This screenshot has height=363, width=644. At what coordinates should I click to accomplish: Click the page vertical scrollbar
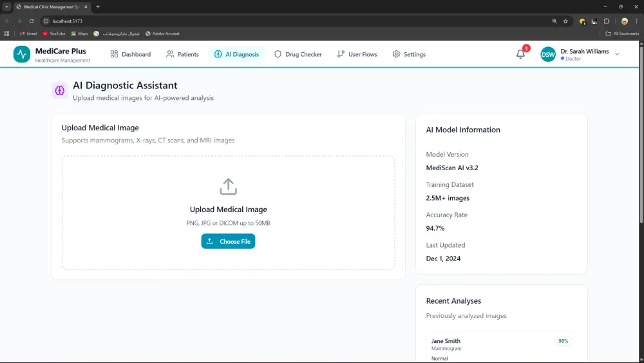coord(641,135)
